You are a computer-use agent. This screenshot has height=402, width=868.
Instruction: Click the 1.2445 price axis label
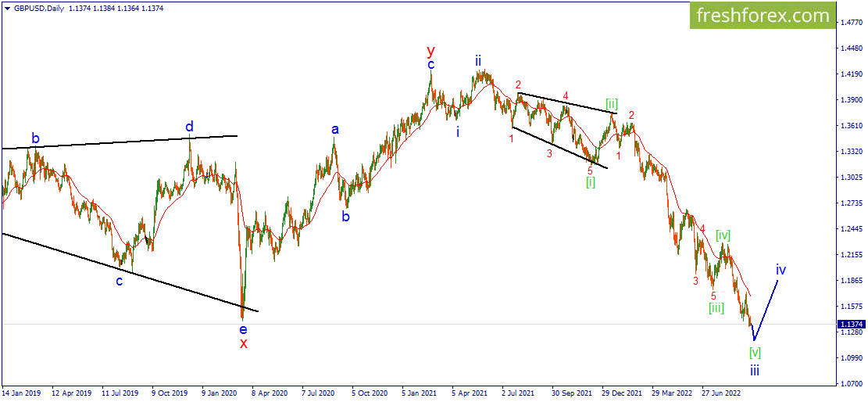click(852, 229)
